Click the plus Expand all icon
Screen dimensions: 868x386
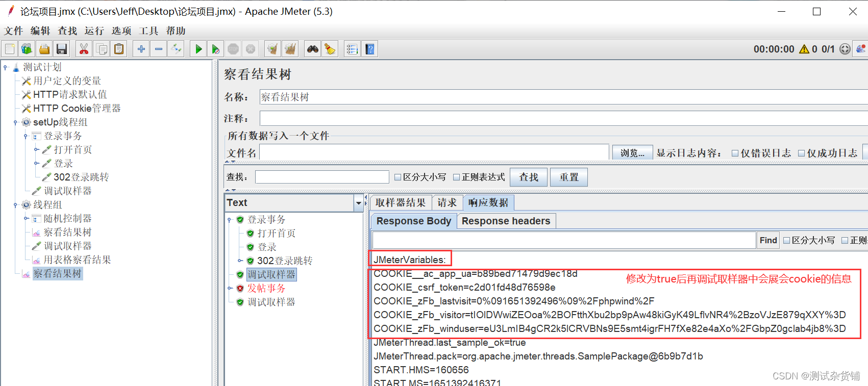[x=141, y=49]
